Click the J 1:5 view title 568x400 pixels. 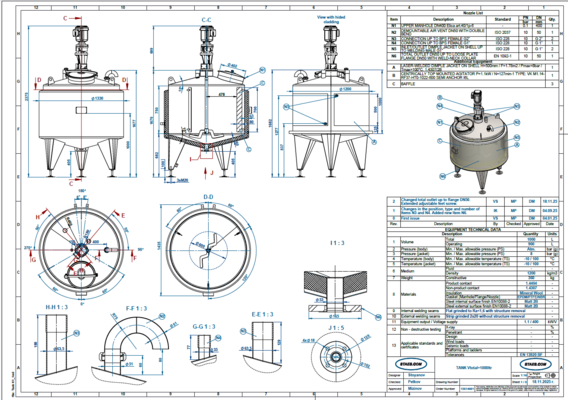(x=337, y=328)
